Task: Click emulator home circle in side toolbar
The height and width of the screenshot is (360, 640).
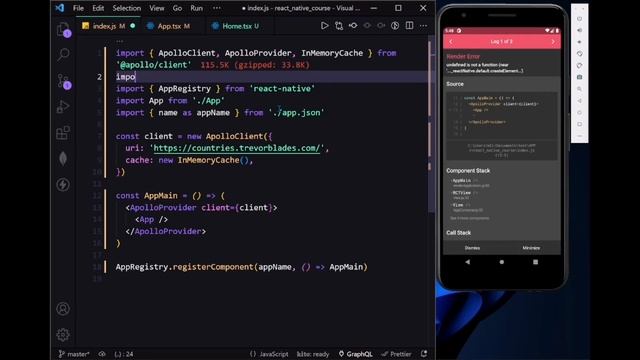Action: 579,112
